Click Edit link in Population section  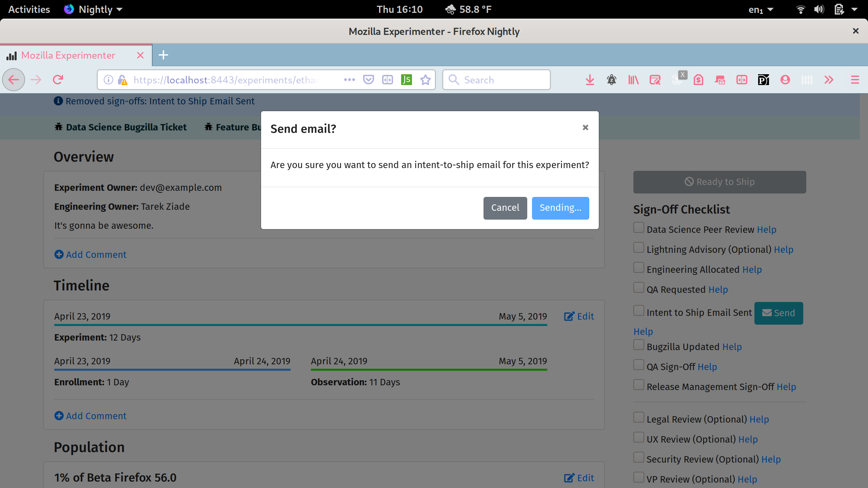(x=579, y=478)
